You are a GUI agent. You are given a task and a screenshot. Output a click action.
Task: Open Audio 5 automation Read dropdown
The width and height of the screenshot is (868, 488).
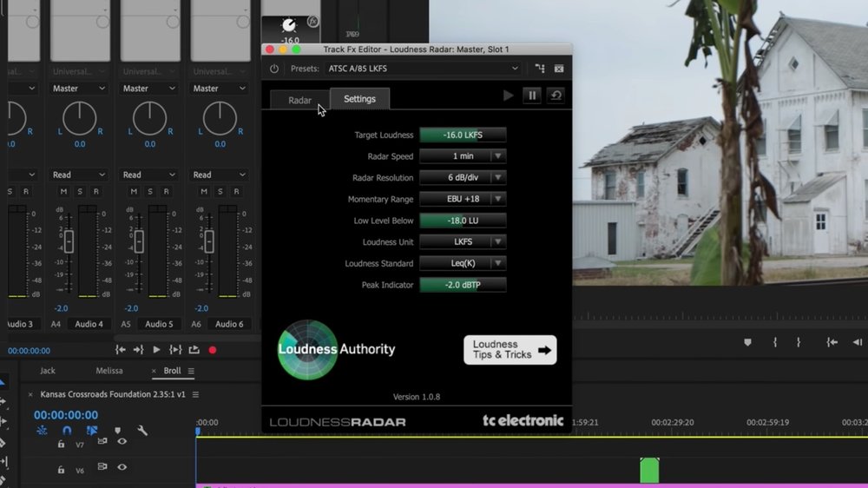pyautogui.click(x=149, y=175)
